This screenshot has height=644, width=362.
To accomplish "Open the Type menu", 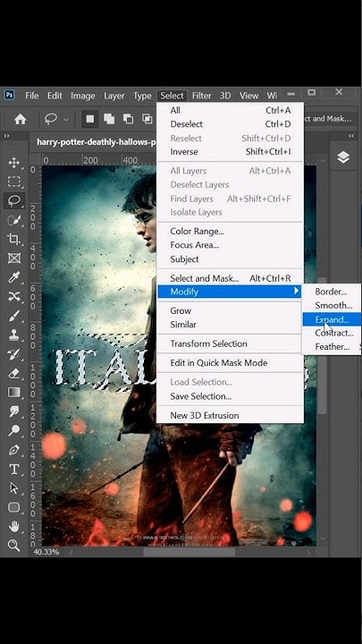I will click(142, 96).
